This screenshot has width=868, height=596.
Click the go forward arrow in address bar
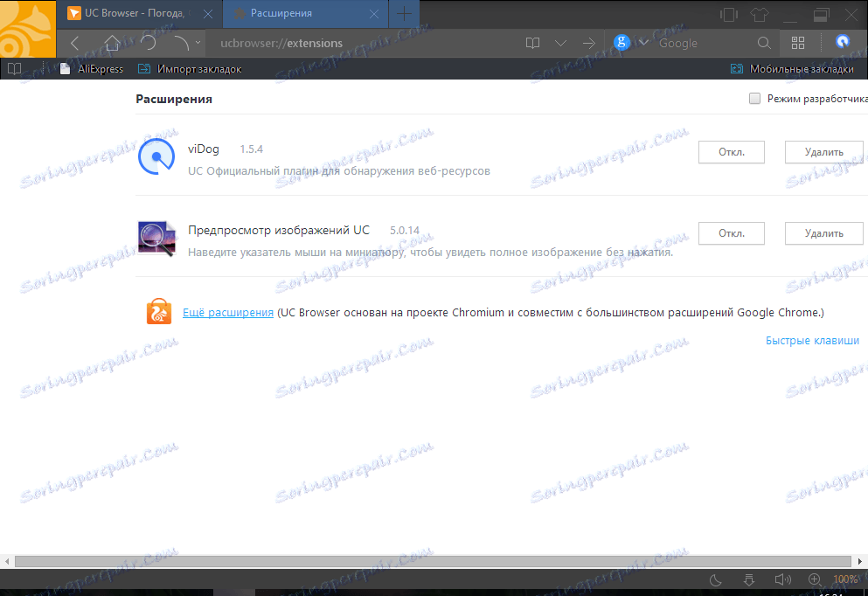click(589, 43)
